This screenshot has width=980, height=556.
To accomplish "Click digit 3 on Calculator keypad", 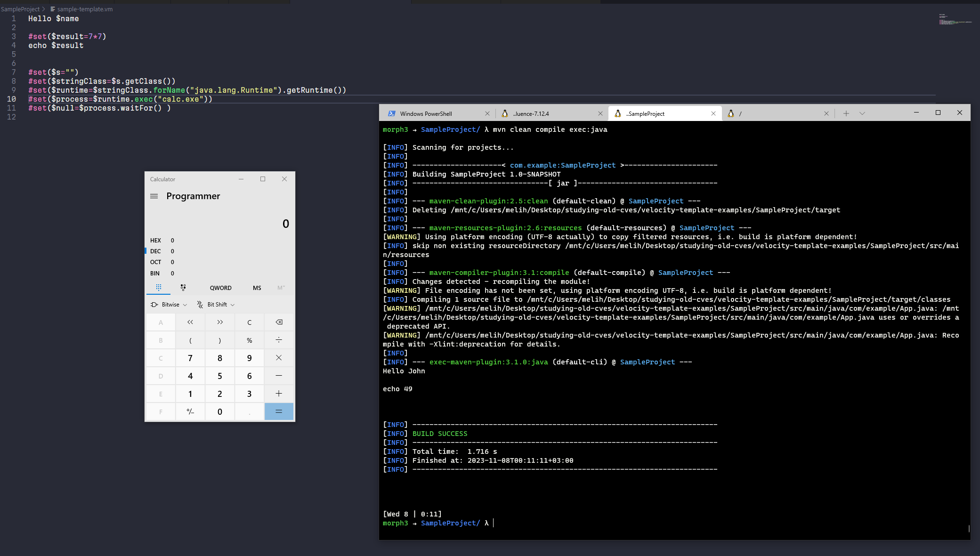I will pyautogui.click(x=250, y=394).
